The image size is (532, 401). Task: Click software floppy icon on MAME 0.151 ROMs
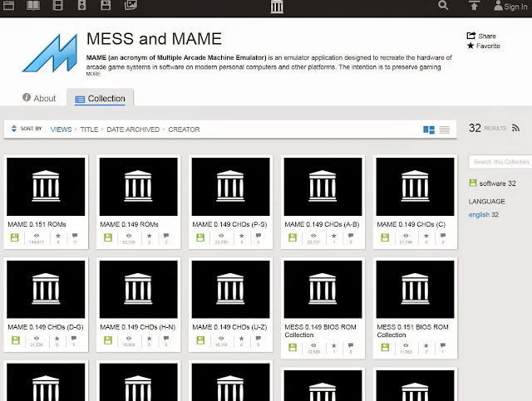coord(15,237)
